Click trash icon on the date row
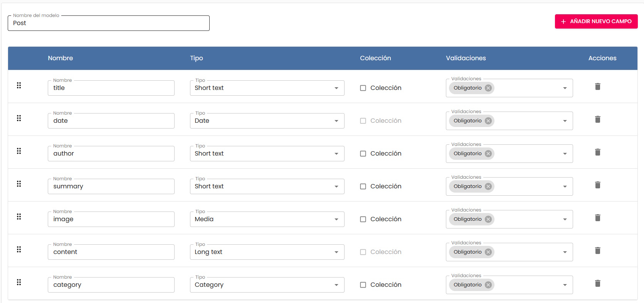Image resolution: width=644 pixels, height=303 pixels. (597, 119)
